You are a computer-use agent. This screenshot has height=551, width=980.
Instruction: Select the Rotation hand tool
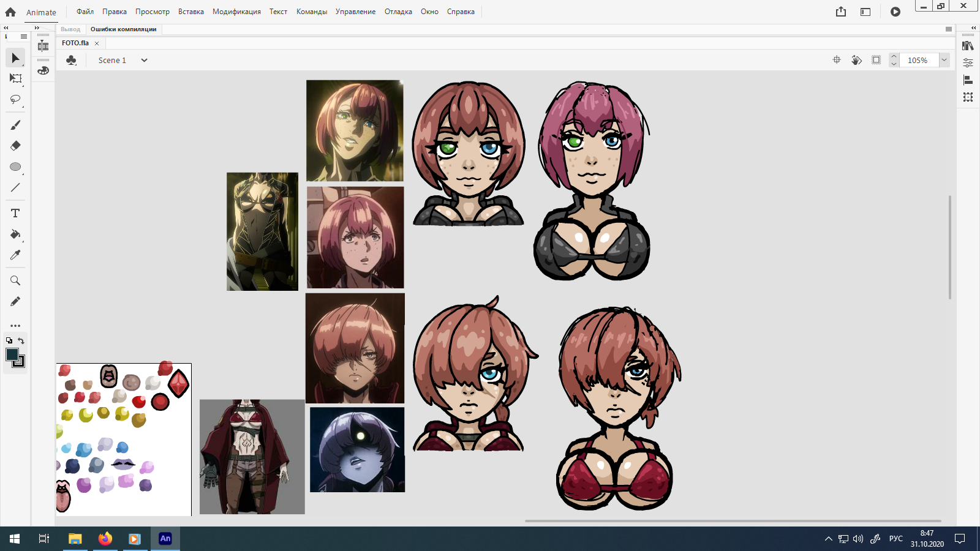(856, 60)
